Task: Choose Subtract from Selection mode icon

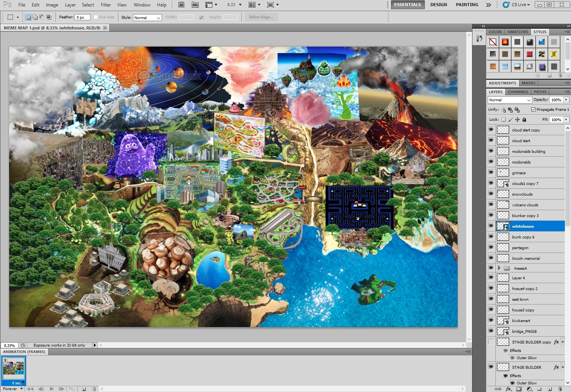Action: (42, 17)
